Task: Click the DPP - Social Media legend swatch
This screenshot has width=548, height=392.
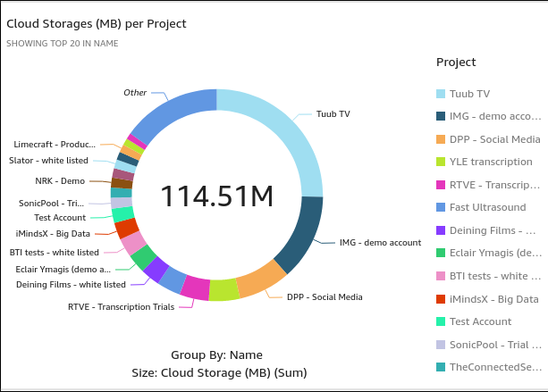Action: [441, 139]
